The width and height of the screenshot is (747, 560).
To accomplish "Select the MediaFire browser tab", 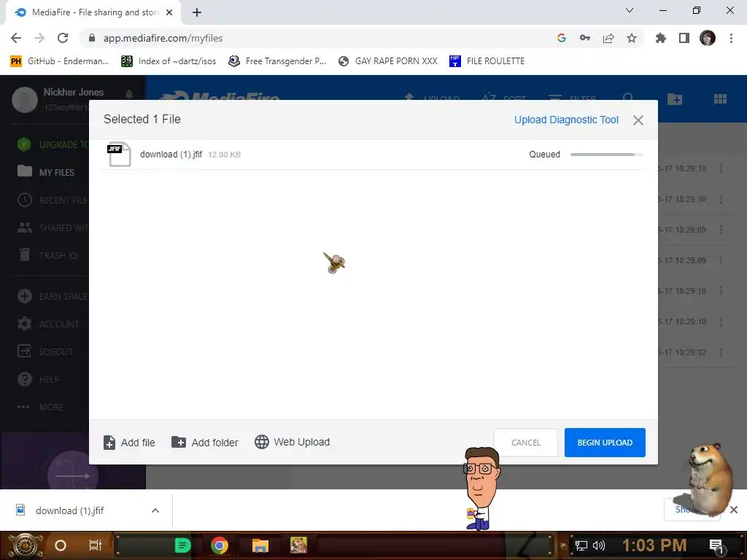I will pyautogui.click(x=93, y=12).
